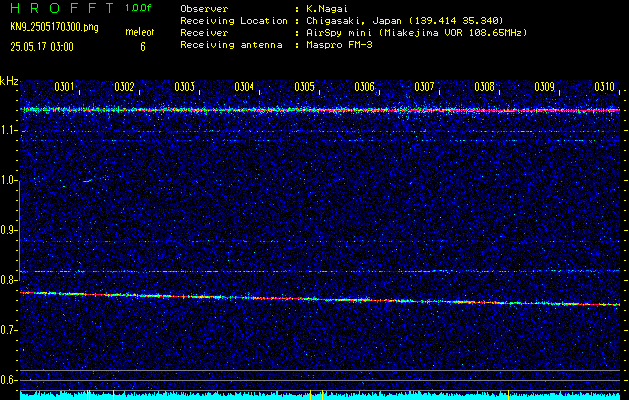The height and width of the screenshot is (400, 629).
Task: Select the AirSpy mini receiver description
Action: (x=417, y=33)
